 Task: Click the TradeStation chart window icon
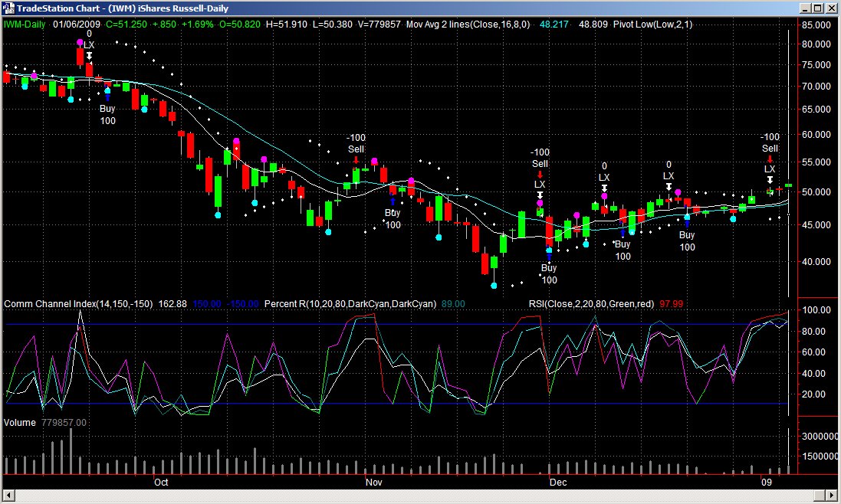point(8,8)
